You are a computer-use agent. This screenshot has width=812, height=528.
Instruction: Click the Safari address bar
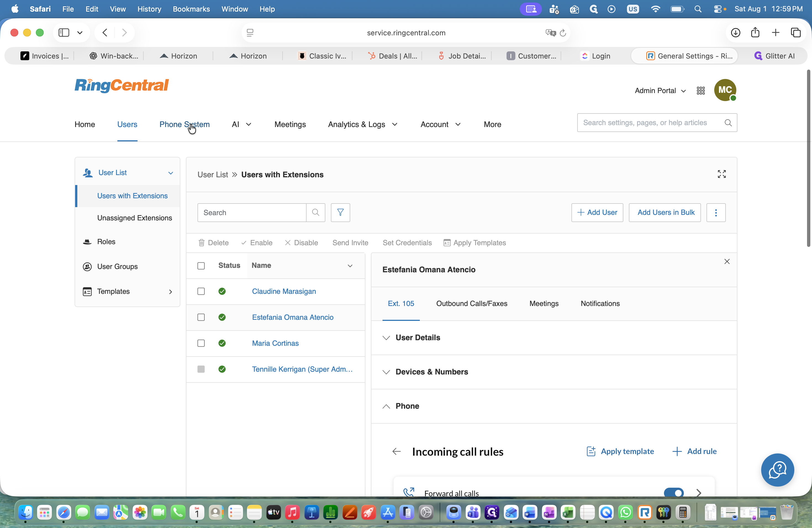pos(406,33)
